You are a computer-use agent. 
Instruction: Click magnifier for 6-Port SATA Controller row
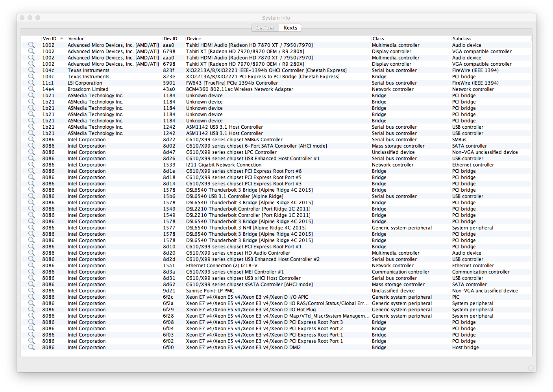tap(31, 146)
